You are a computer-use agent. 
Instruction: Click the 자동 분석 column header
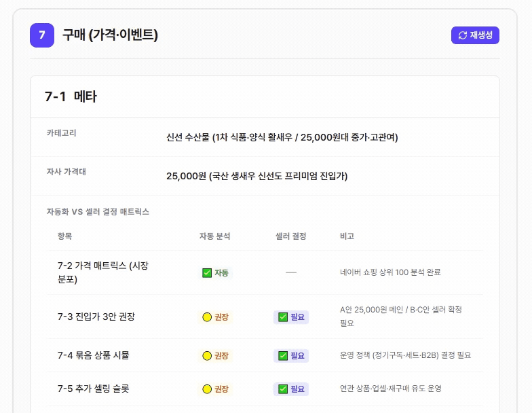tap(214, 236)
